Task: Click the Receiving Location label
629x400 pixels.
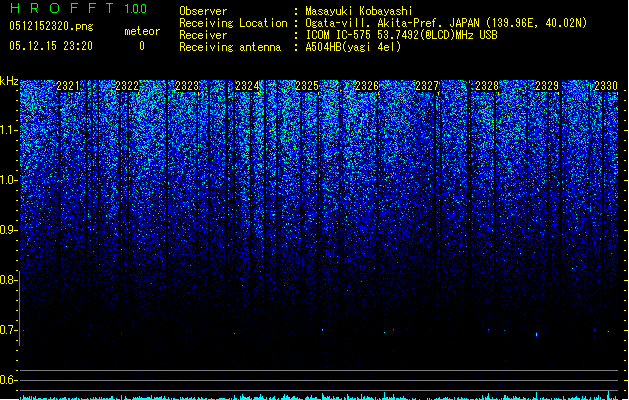Action: click(x=233, y=23)
